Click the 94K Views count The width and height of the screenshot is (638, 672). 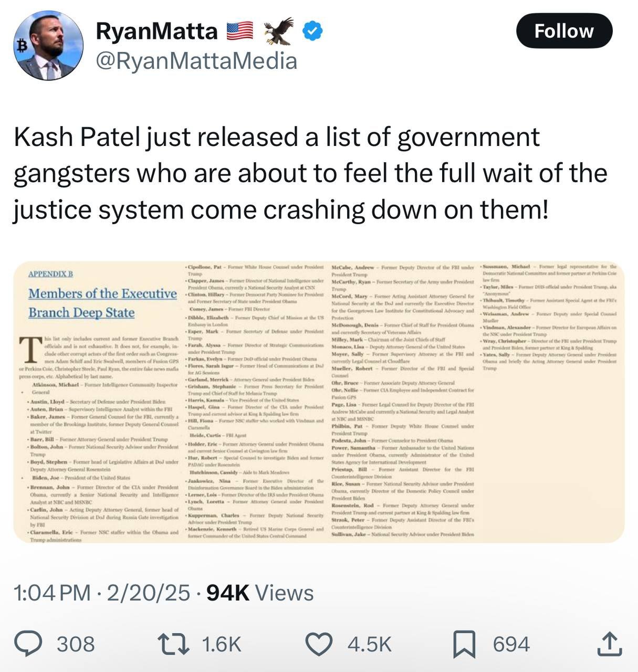260,593
